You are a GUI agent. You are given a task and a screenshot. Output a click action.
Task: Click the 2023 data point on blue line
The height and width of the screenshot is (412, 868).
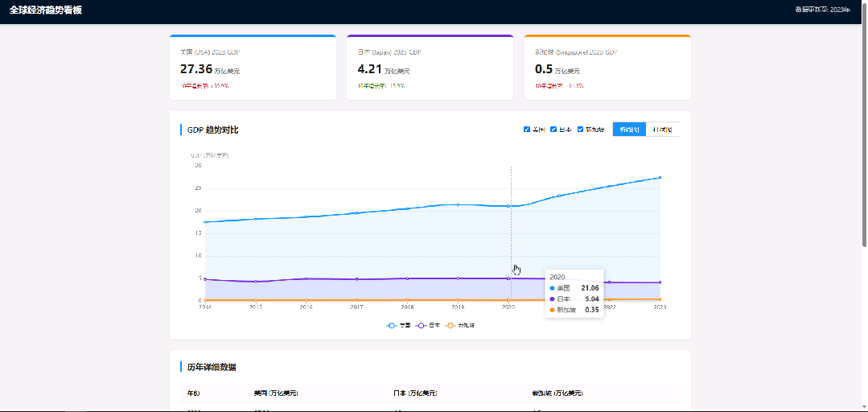coord(660,178)
